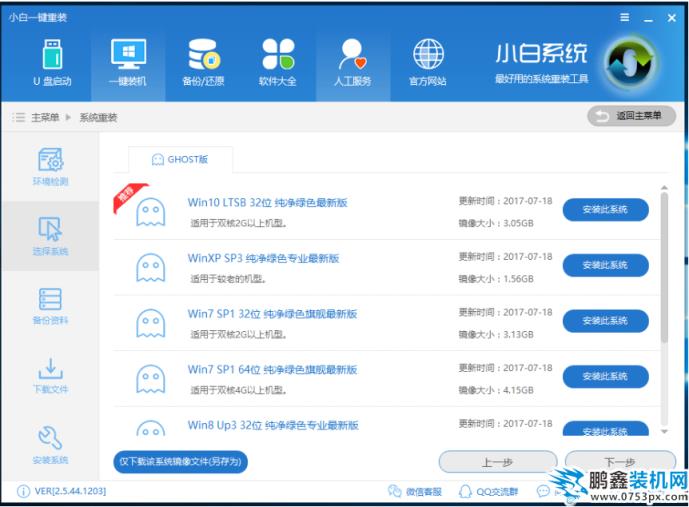Open 备份/还原 backup and restore
689x507 pixels.
pyautogui.click(x=203, y=63)
